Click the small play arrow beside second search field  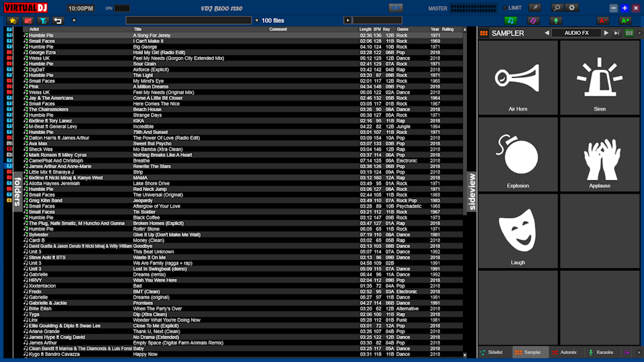[x=347, y=21]
